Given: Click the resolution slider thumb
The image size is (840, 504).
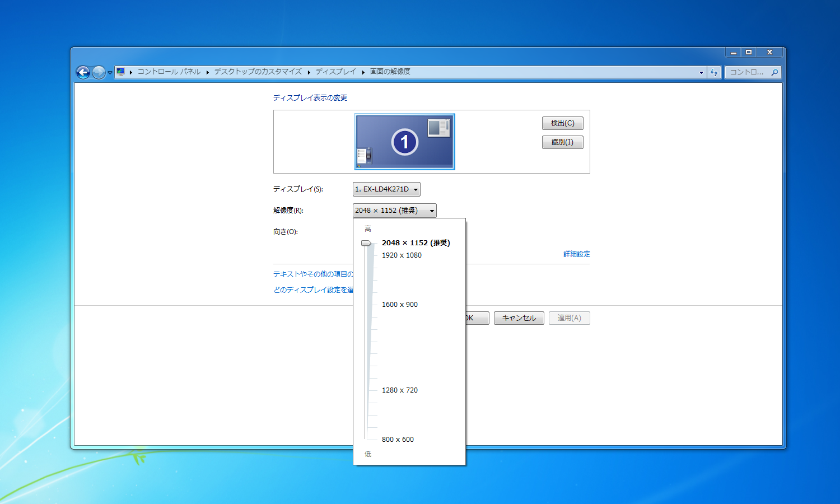Looking at the screenshot, I should (366, 243).
